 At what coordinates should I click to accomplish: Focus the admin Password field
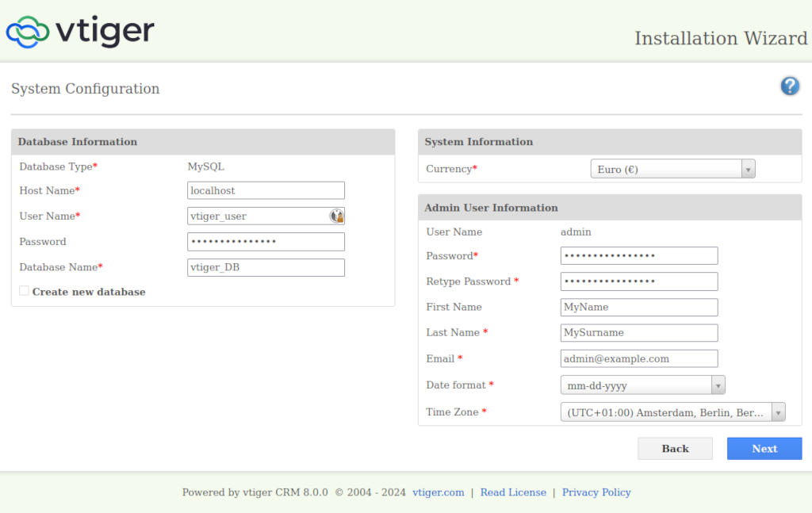639,256
